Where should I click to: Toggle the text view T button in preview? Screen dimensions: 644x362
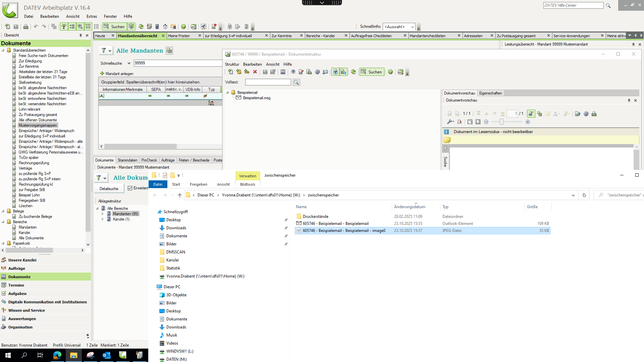(531, 114)
